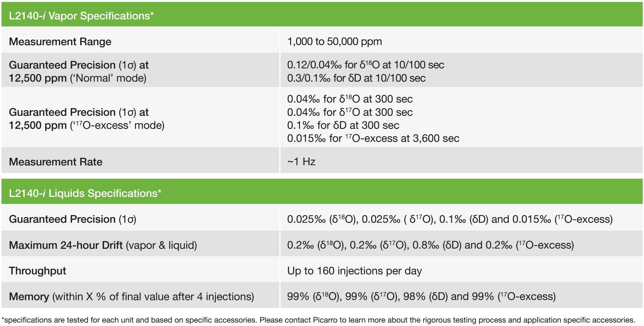The width and height of the screenshot is (644, 326).
Task: Select the Measurement Rate label
Action: (x=56, y=162)
